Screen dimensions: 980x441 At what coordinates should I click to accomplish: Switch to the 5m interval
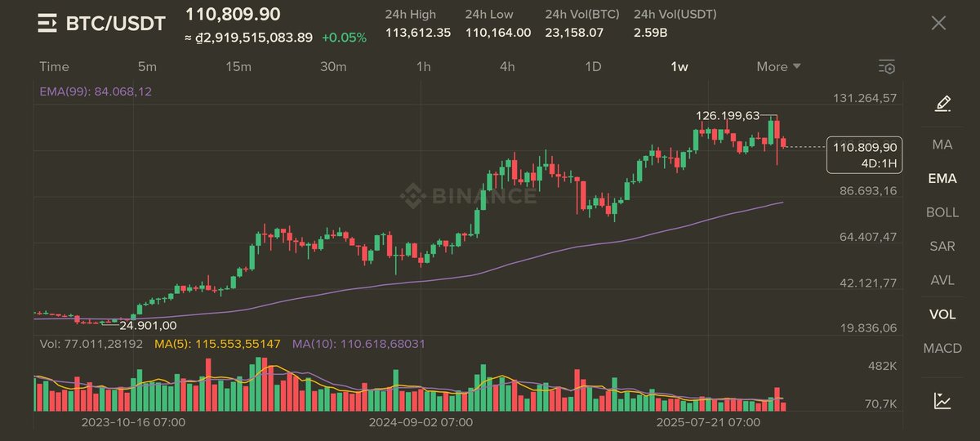147,67
